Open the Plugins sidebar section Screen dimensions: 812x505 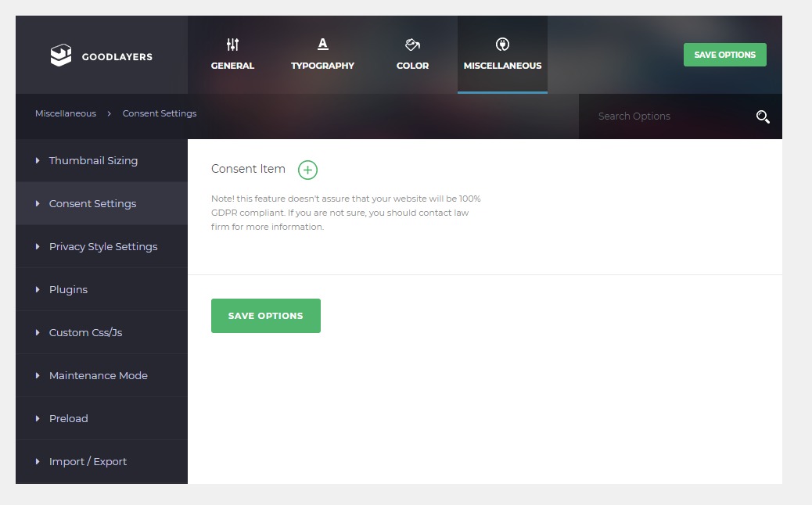(x=102, y=289)
